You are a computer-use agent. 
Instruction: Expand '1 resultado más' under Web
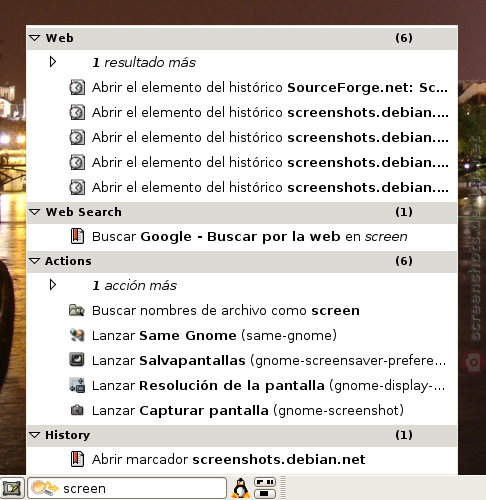pyautogui.click(x=53, y=62)
